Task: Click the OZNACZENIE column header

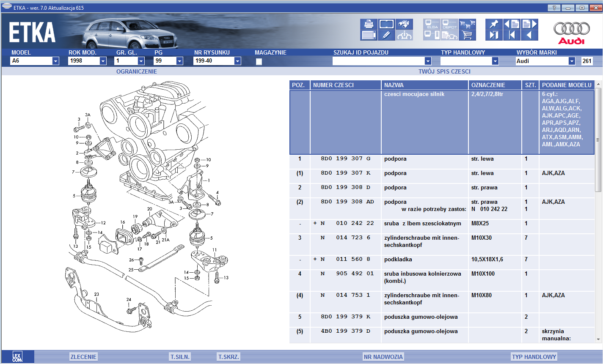Action: [x=495, y=85]
